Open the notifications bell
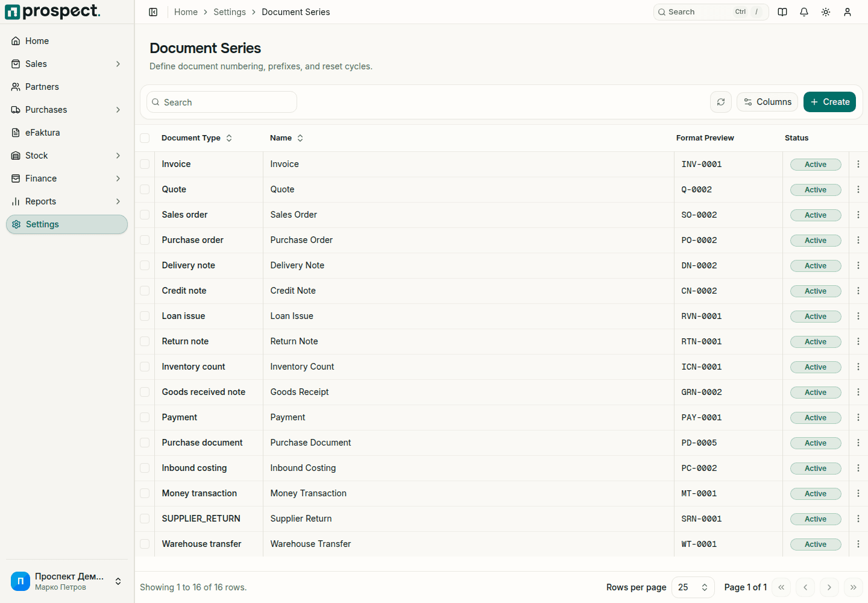The width and height of the screenshot is (868, 603). [804, 12]
